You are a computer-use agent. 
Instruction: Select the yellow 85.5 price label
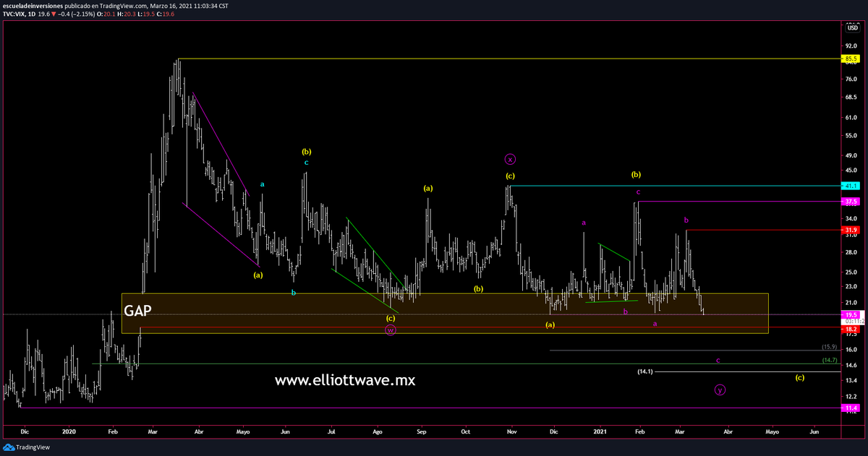(851, 59)
